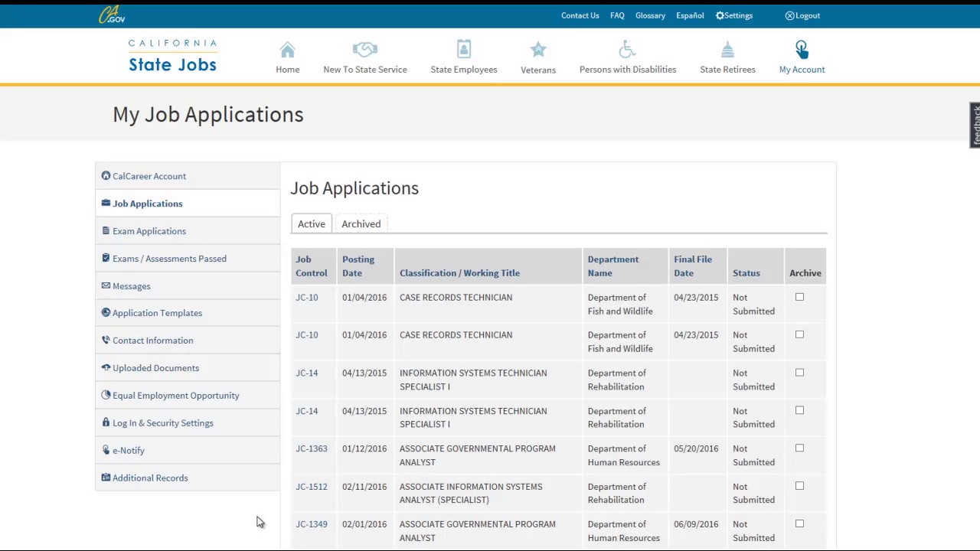Click the Log In & Security lock icon
Image resolution: width=980 pixels, height=551 pixels.
tap(106, 422)
